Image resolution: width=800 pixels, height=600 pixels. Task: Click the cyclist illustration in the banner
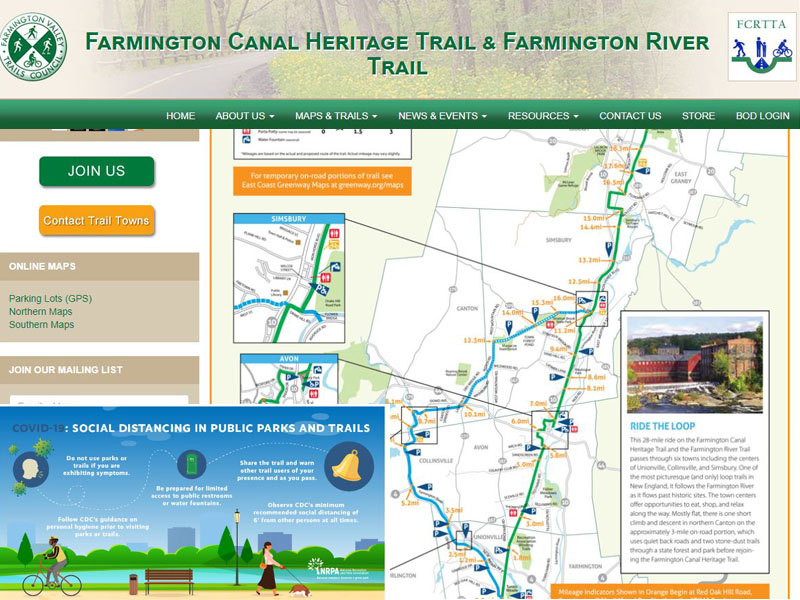click(52, 567)
